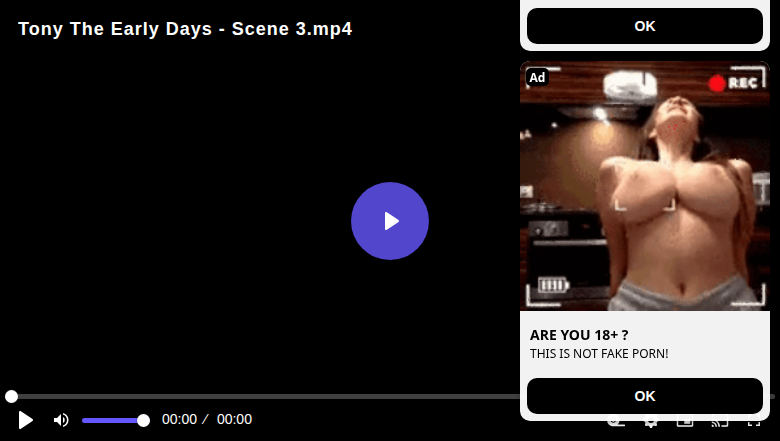
Task: Click the seek bar handle at start
Action: pyautogui.click(x=11, y=396)
